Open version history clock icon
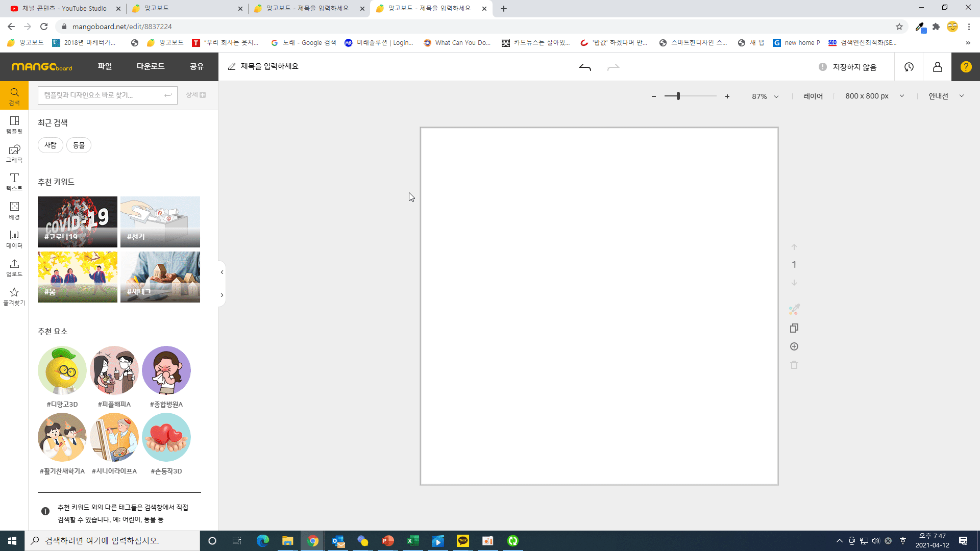This screenshot has height=551, width=980. coord(909,67)
